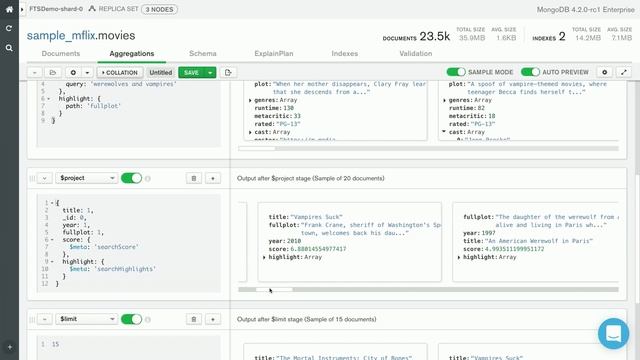
Task: Expand the COLLATION option
Action: click(120, 72)
